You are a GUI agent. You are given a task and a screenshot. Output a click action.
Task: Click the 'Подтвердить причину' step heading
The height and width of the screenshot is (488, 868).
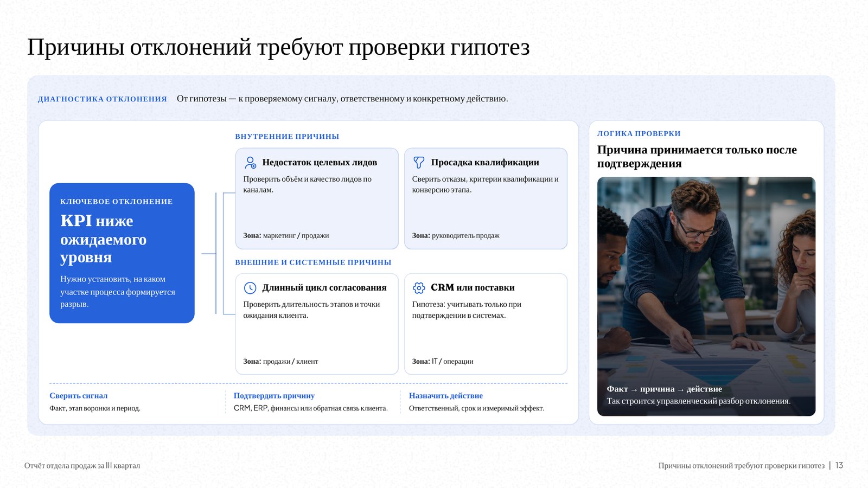(274, 396)
